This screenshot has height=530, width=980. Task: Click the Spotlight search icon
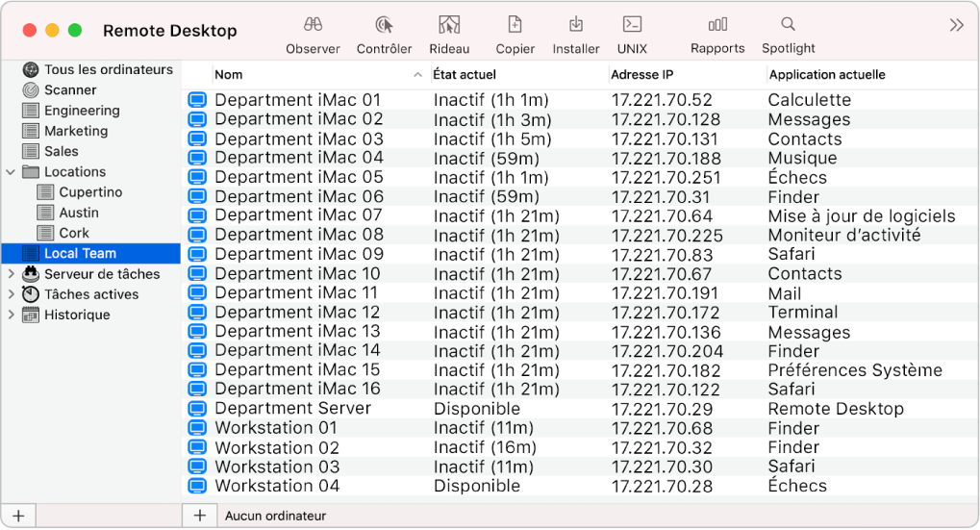(x=788, y=25)
